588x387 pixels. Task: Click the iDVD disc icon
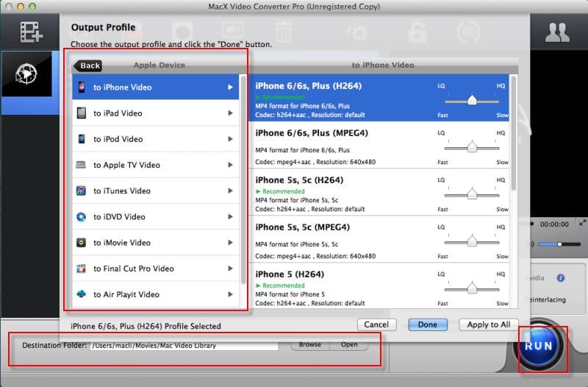pos(81,216)
